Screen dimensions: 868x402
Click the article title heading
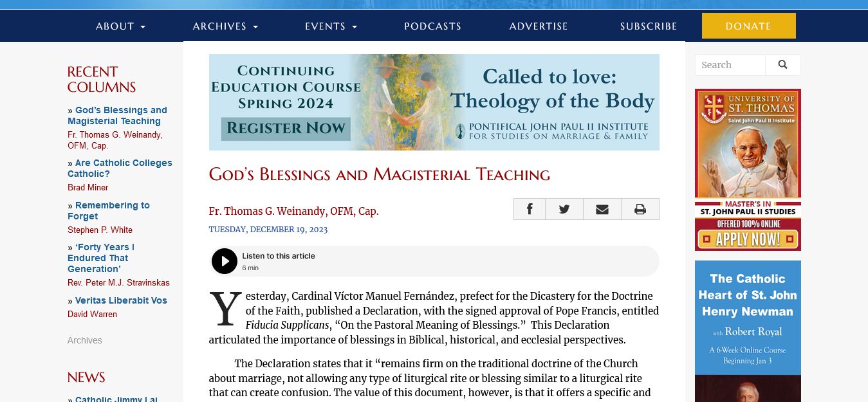[x=380, y=174]
